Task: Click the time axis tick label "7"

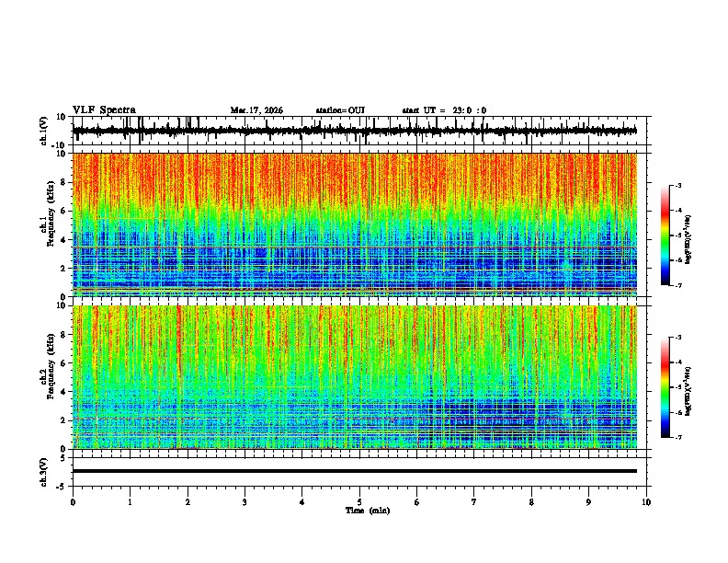Action: 474,502
